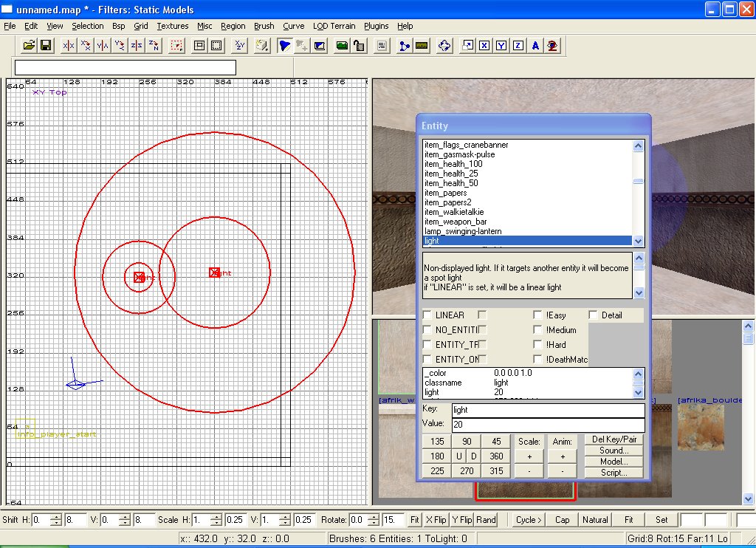
Task: Click the X-axis flip toolbar icon
Action: [69, 46]
